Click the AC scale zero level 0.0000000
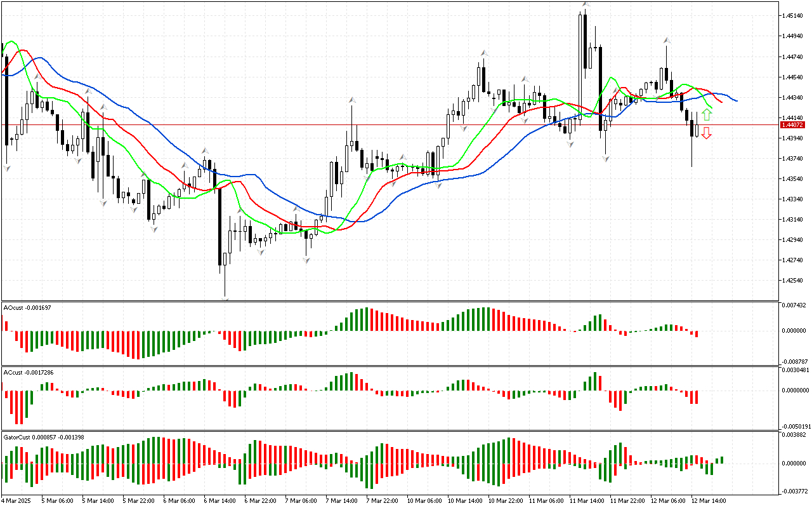812x508 pixels. [x=796, y=391]
